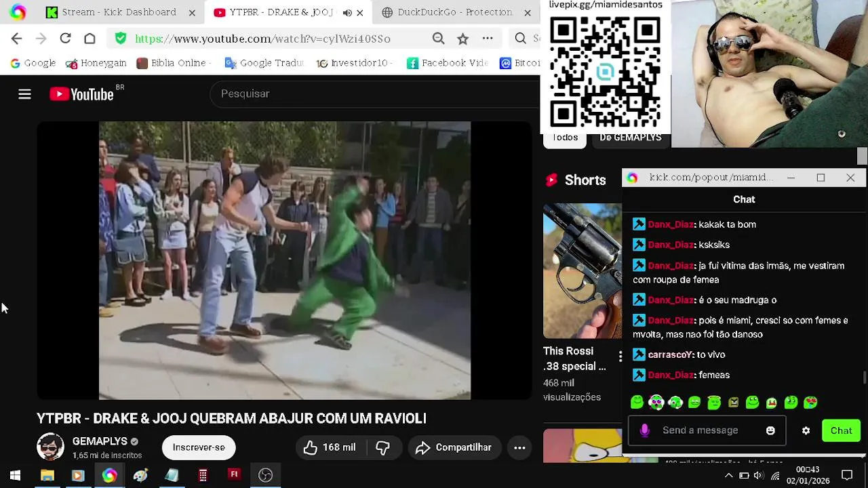The height and width of the screenshot is (488, 868).
Task: Open Google bookmark
Action: (x=33, y=63)
